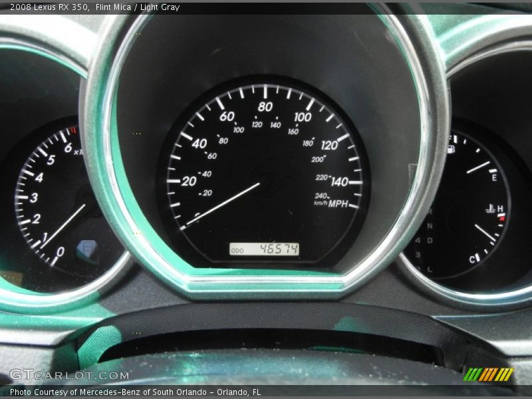Click the red zone on temperature gauge
This screenshot has height=399, width=532.
502,218
